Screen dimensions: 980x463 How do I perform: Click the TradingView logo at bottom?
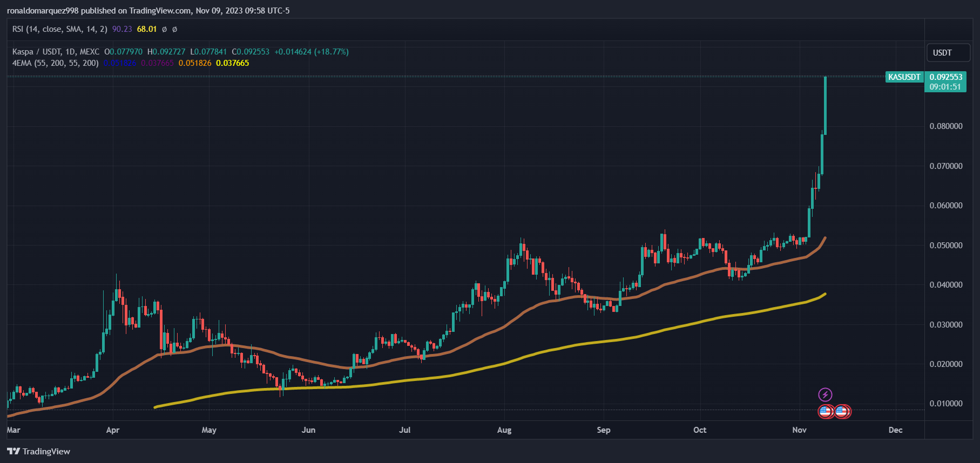pyautogui.click(x=39, y=451)
